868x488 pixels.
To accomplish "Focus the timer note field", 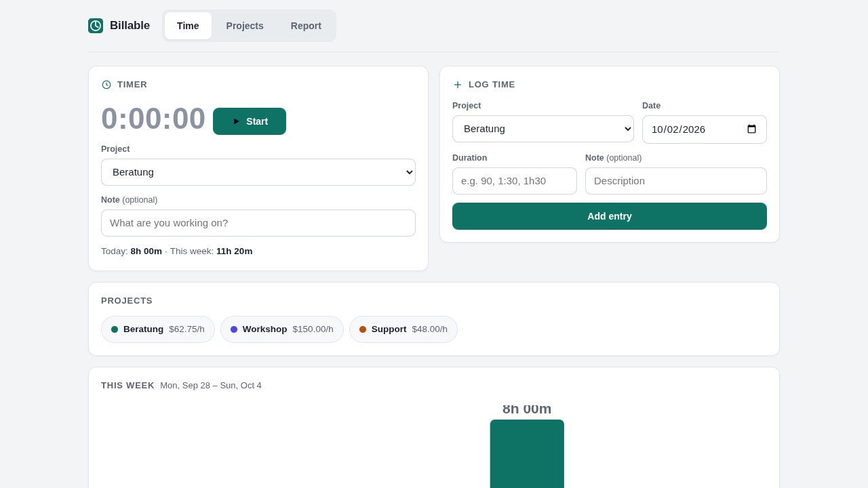I will 258,223.
